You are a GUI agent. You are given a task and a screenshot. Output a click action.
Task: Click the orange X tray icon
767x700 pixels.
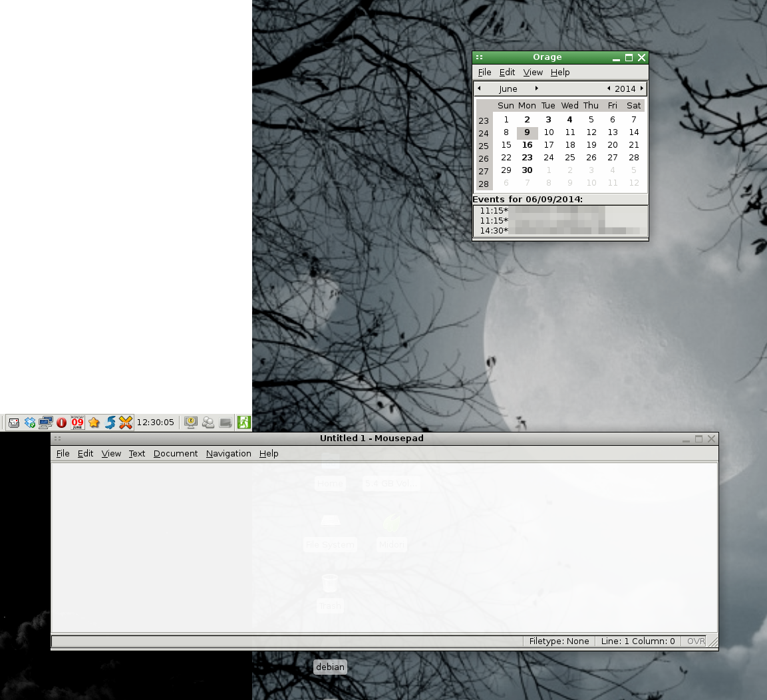tap(126, 423)
